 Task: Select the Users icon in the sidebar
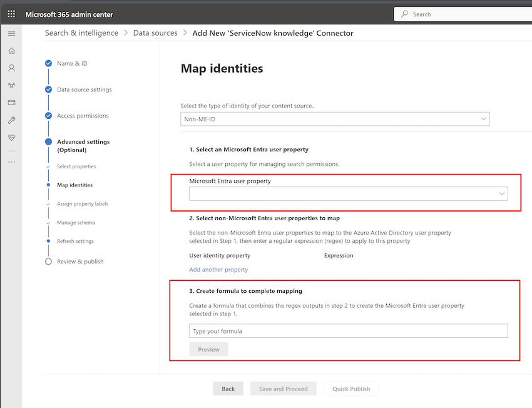click(11, 68)
